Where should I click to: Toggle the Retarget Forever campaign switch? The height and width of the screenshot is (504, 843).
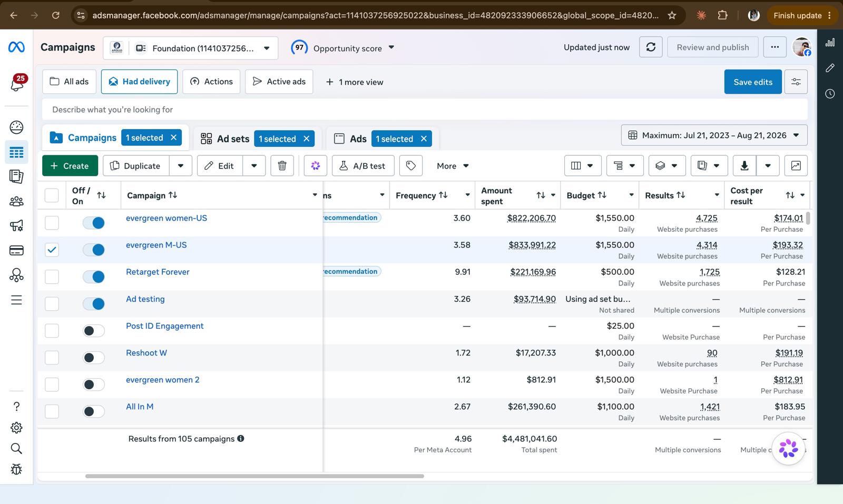(94, 276)
